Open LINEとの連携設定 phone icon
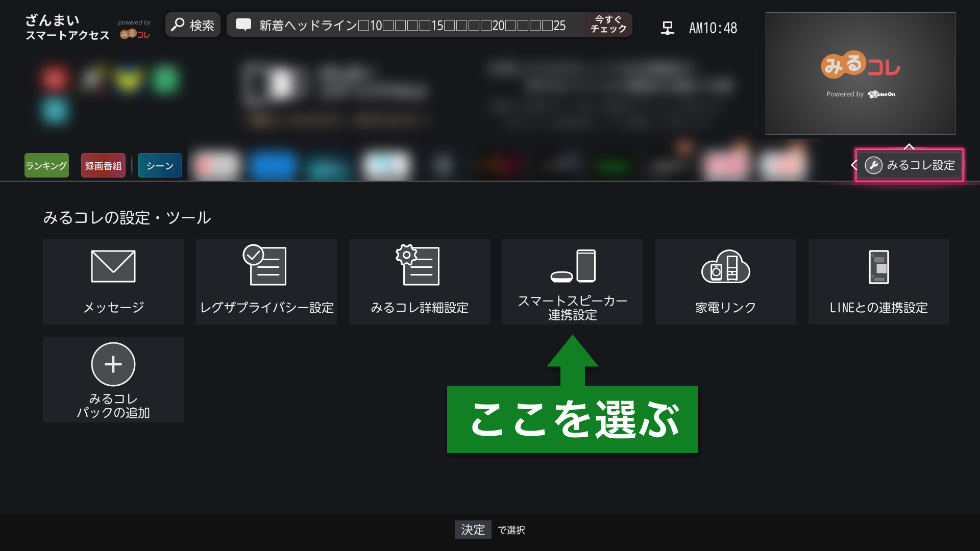The image size is (980, 551). coord(878,267)
